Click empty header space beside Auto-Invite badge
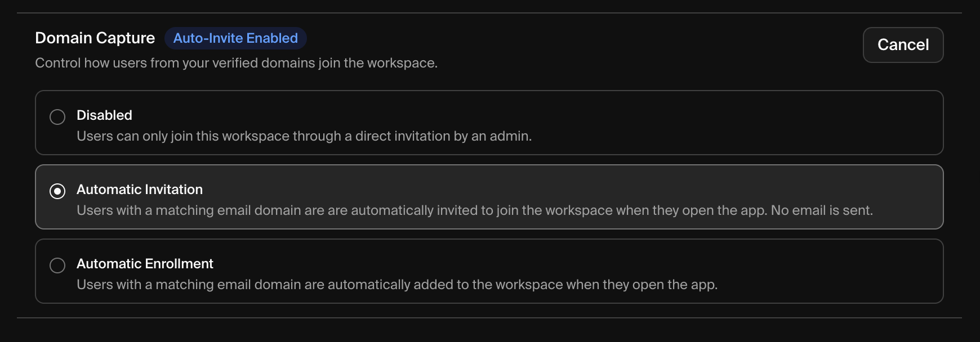Image resolution: width=980 pixels, height=342 pixels. coord(563,39)
